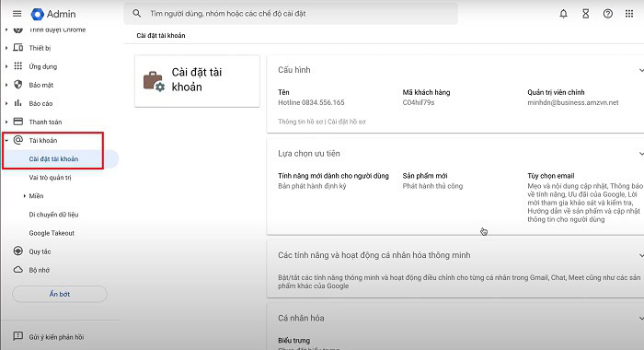This screenshot has width=644, height=350.
Task: Open Di chuyển dữ liệu menu item
Action: tap(53, 215)
